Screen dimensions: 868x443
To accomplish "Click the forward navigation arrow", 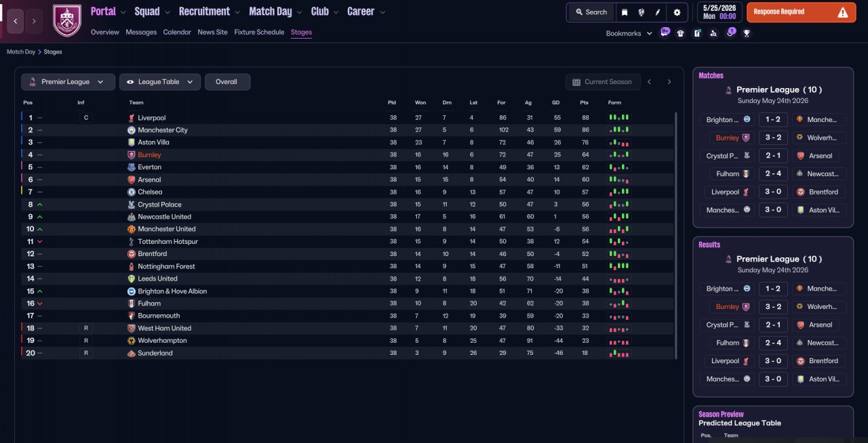I will tap(34, 21).
